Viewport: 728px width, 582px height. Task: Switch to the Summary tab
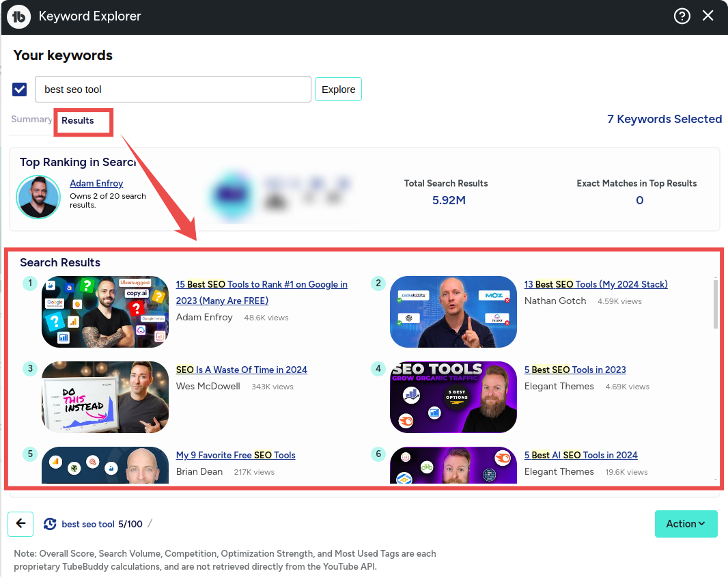[x=31, y=120]
